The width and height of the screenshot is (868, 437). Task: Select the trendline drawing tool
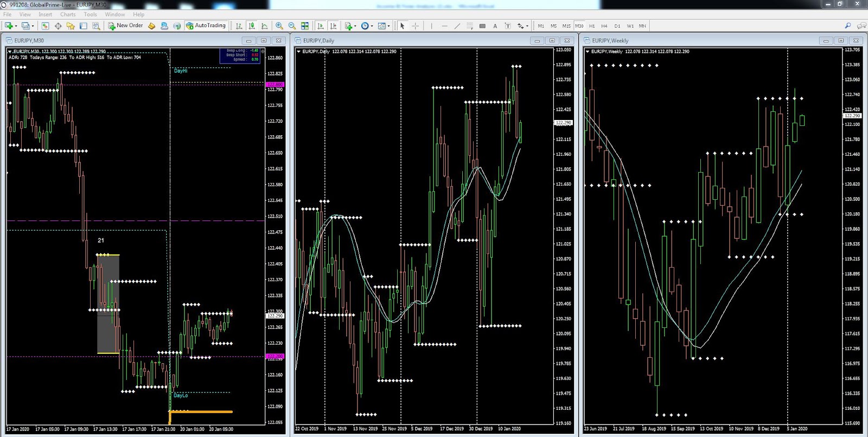pyautogui.click(x=457, y=26)
